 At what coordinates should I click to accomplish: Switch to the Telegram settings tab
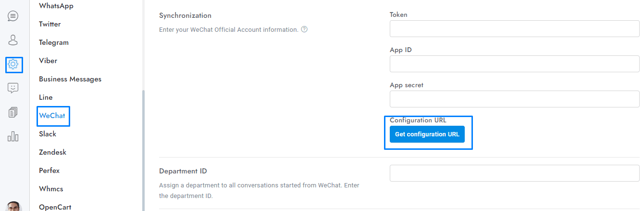click(x=54, y=42)
